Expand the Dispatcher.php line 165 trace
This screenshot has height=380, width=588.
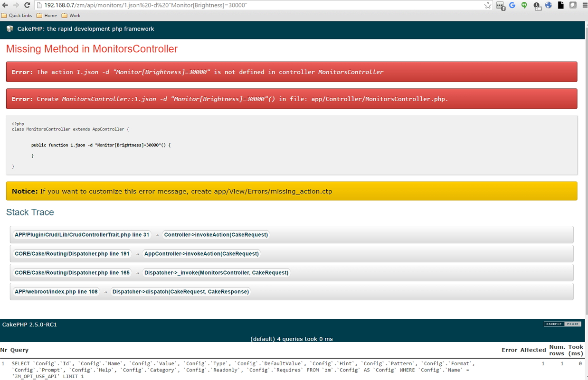click(72, 273)
